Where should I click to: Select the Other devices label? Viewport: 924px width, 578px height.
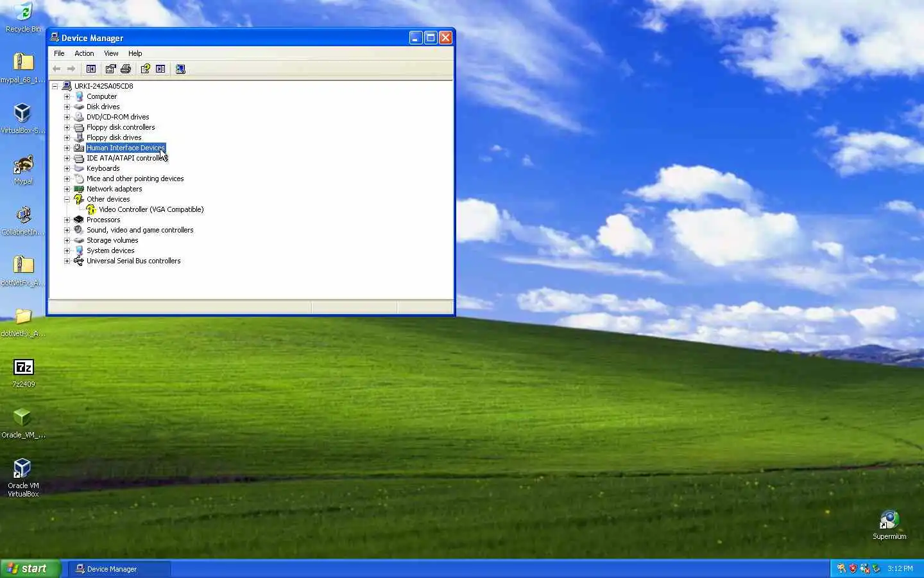pyautogui.click(x=108, y=199)
